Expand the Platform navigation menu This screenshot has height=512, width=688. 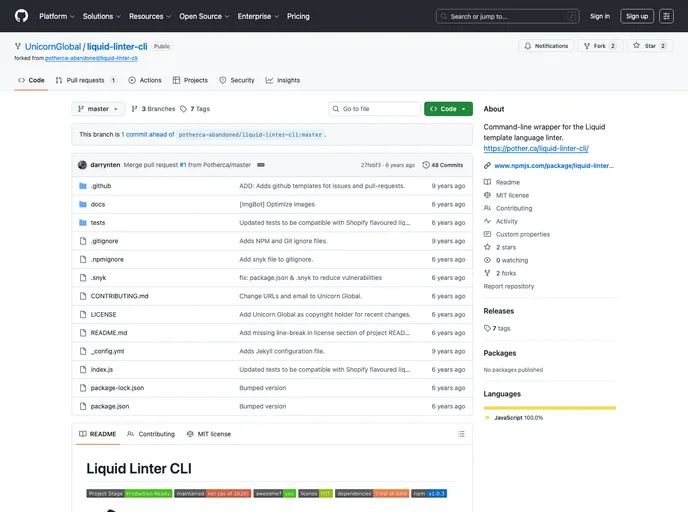pos(56,16)
